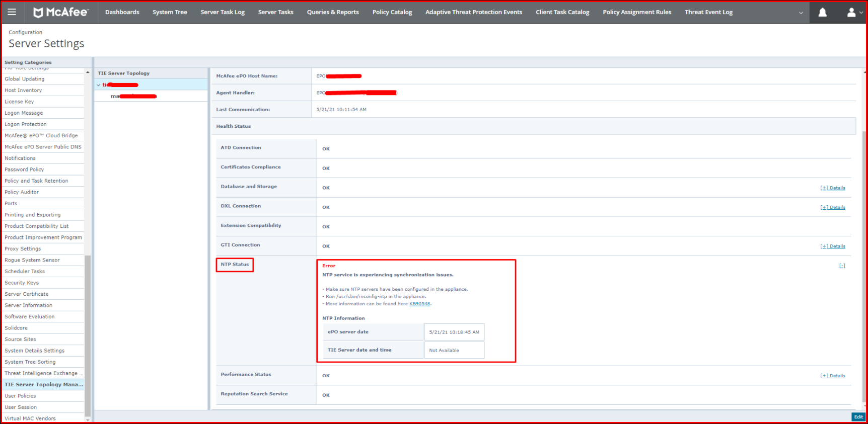
Task: Open the KB90548 link
Action: (x=420, y=304)
